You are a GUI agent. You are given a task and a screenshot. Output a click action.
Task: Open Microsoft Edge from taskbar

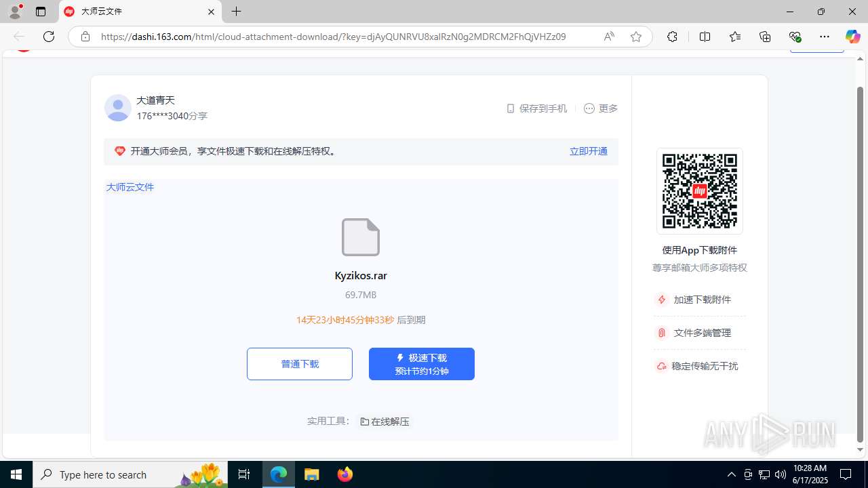tap(279, 474)
